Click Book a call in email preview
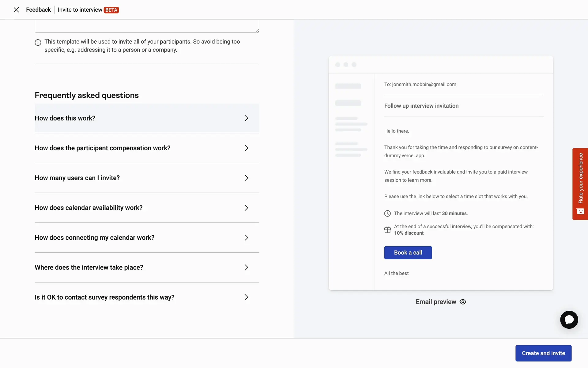Screen dimensions: 588x368 [x=408, y=253]
